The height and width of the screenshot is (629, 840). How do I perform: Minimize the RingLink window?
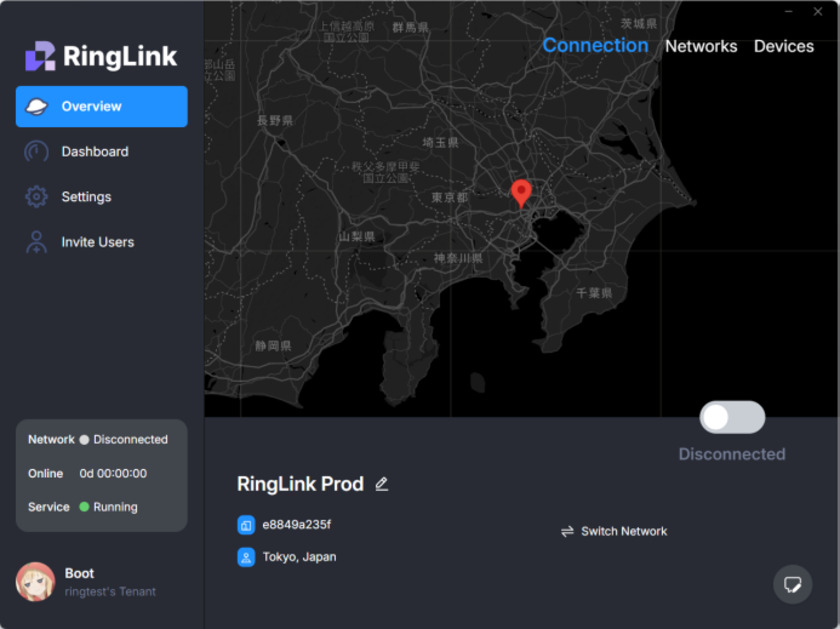(x=789, y=11)
